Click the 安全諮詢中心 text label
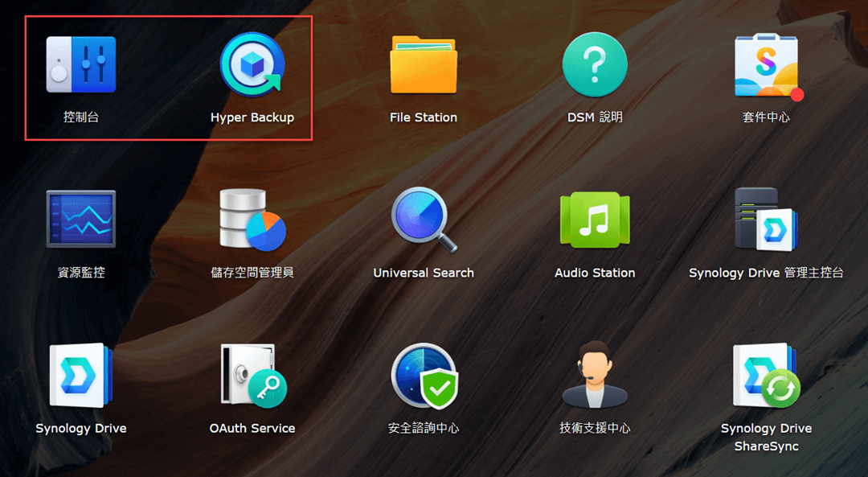 click(x=424, y=428)
